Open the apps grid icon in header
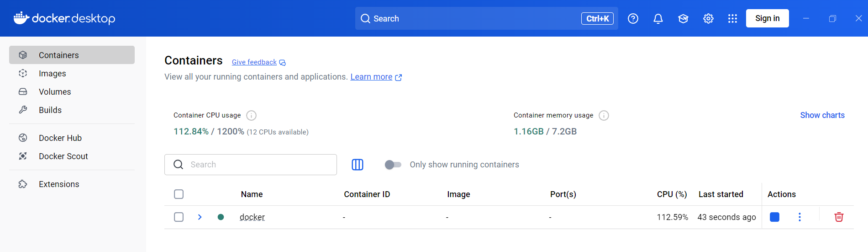The height and width of the screenshot is (252, 868). click(732, 18)
